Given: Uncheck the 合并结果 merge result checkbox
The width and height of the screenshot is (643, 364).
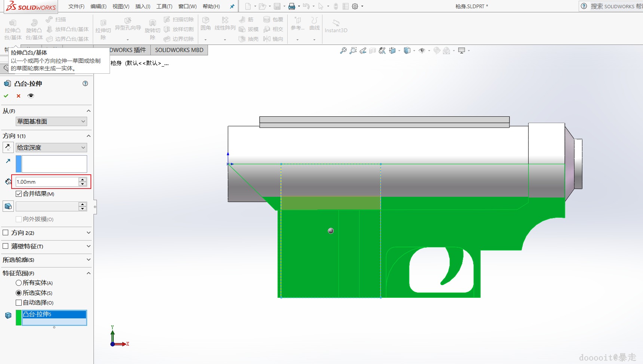Looking at the screenshot, I should click(19, 194).
